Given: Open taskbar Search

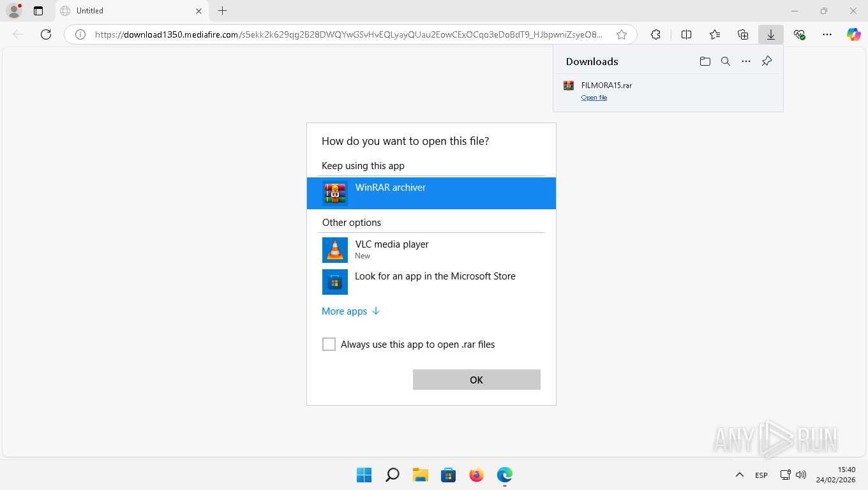Looking at the screenshot, I should [x=393, y=475].
